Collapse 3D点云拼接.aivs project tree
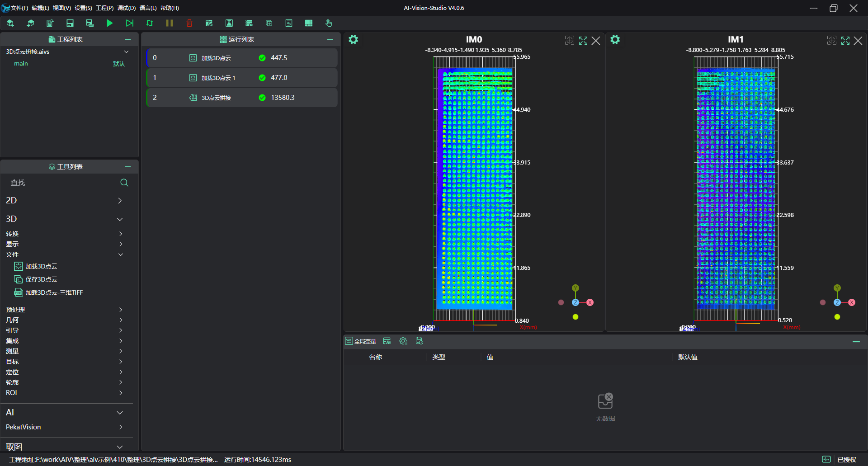 coord(127,52)
